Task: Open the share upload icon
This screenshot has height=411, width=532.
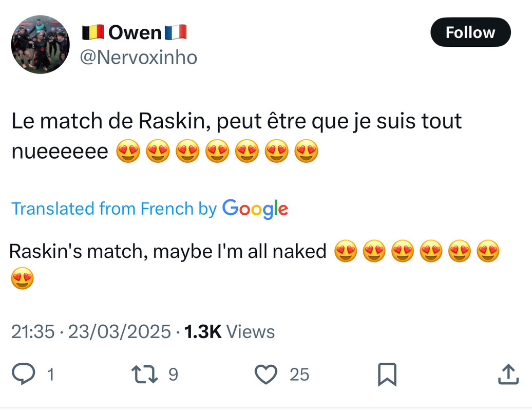Action: tap(508, 374)
